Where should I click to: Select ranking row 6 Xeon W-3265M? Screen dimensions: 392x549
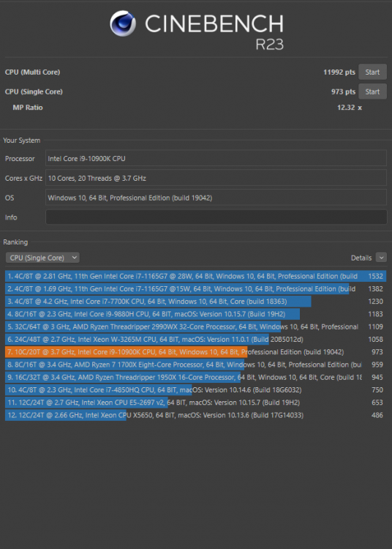196,339
